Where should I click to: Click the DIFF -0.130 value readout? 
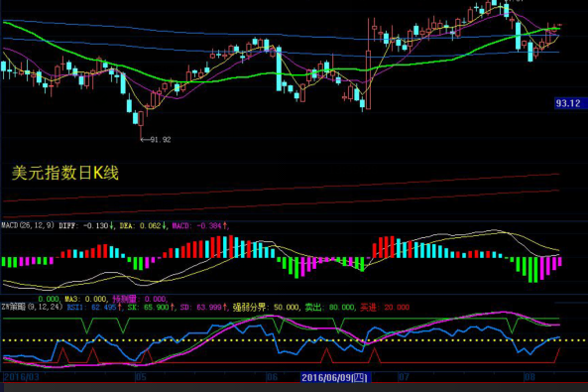coord(86,225)
